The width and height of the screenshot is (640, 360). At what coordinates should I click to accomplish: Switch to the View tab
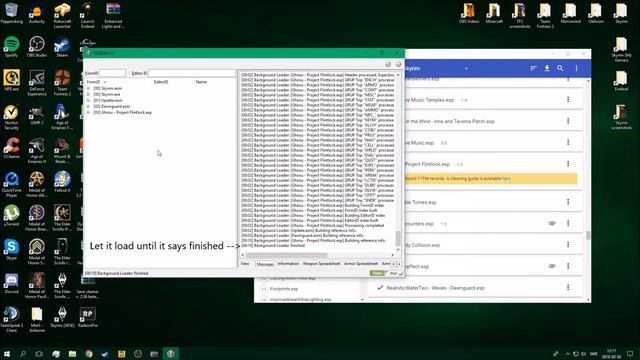(245, 264)
